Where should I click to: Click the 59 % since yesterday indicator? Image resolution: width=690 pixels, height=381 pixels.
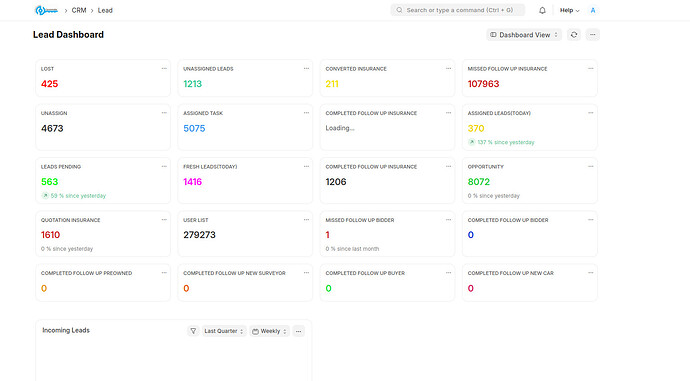[x=74, y=196]
